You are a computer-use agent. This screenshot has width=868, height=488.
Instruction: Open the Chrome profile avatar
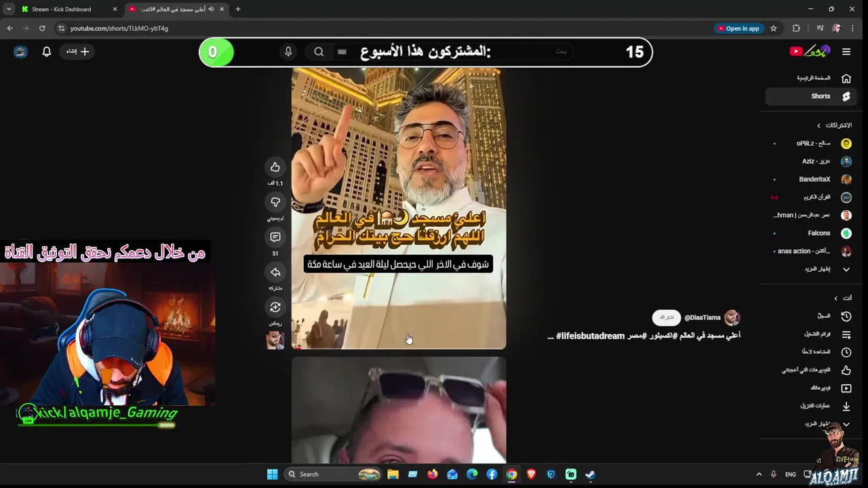pyautogui.click(x=836, y=28)
